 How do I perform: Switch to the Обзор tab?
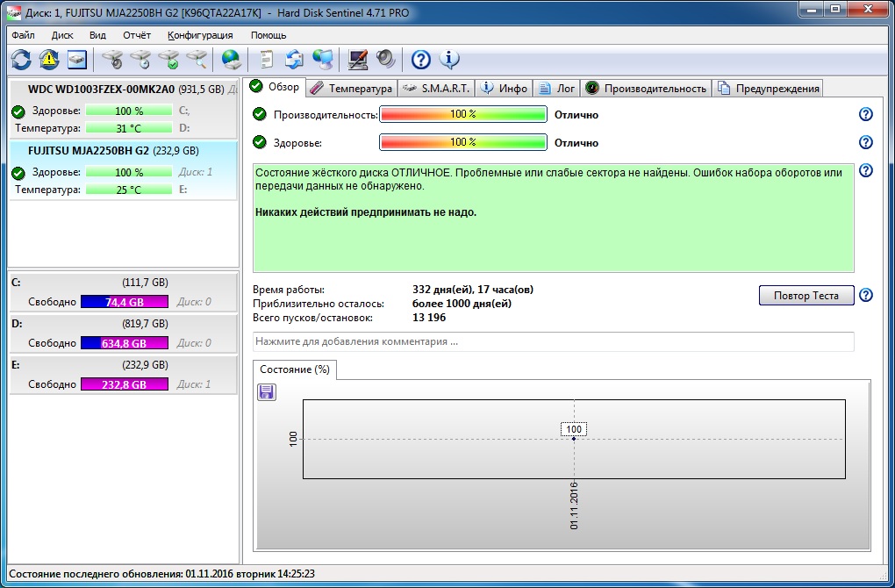click(276, 87)
